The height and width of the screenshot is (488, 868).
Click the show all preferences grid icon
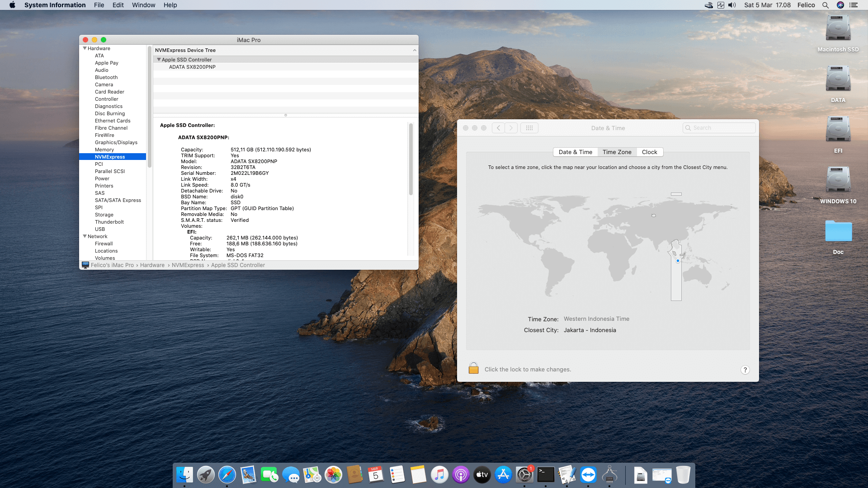click(529, 128)
